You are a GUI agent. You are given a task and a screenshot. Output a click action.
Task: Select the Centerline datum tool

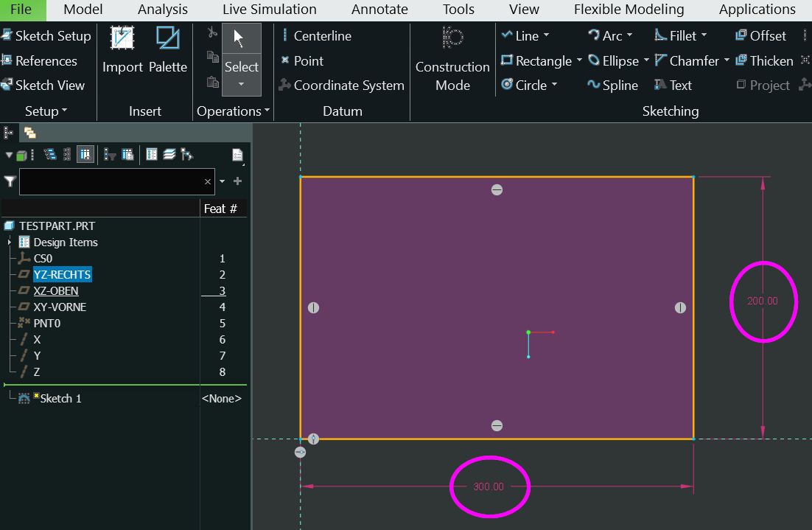[x=315, y=36]
